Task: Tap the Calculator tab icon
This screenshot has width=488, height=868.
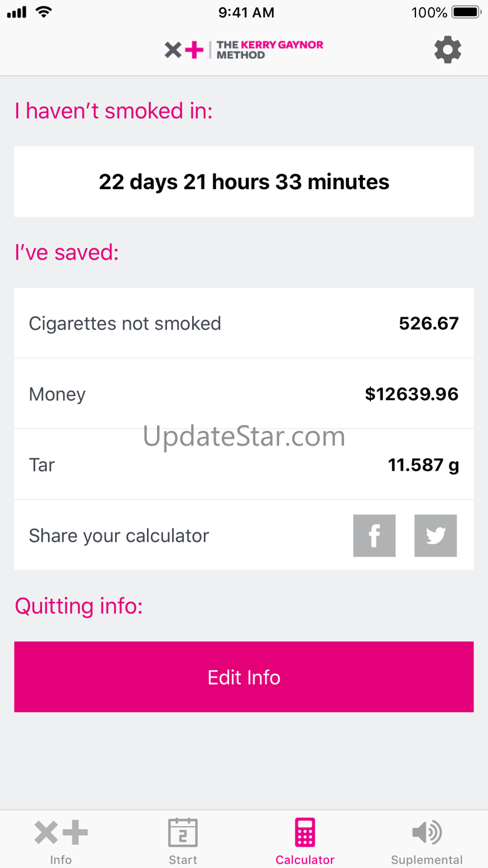Action: coord(305,832)
